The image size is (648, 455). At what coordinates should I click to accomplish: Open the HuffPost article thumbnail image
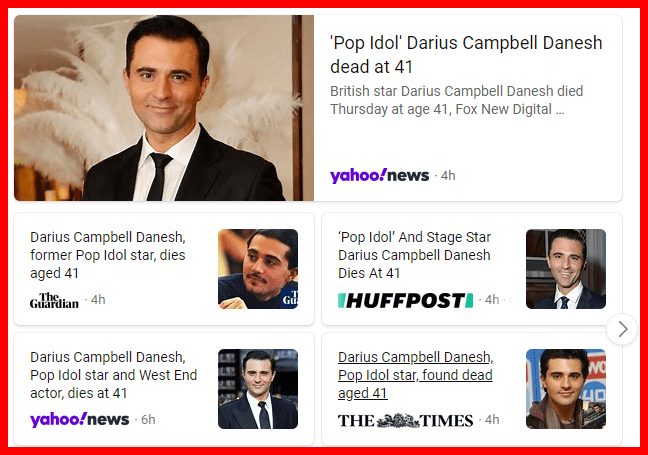(x=566, y=269)
